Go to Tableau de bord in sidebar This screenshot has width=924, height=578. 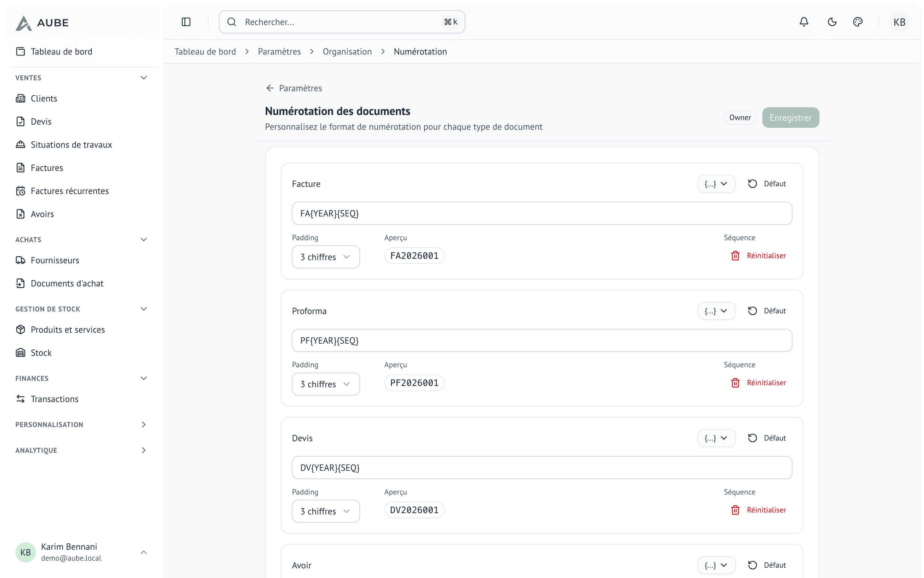click(82, 52)
